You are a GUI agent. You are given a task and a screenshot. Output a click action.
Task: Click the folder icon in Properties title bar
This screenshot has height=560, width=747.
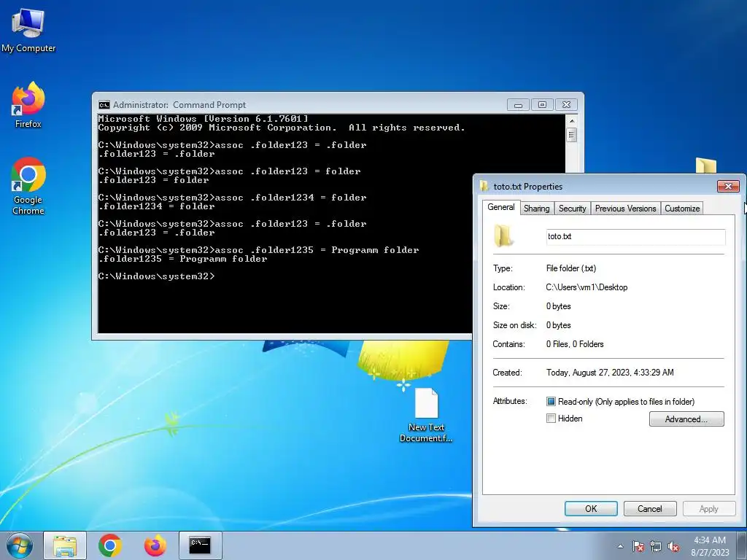tap(484, 186)
